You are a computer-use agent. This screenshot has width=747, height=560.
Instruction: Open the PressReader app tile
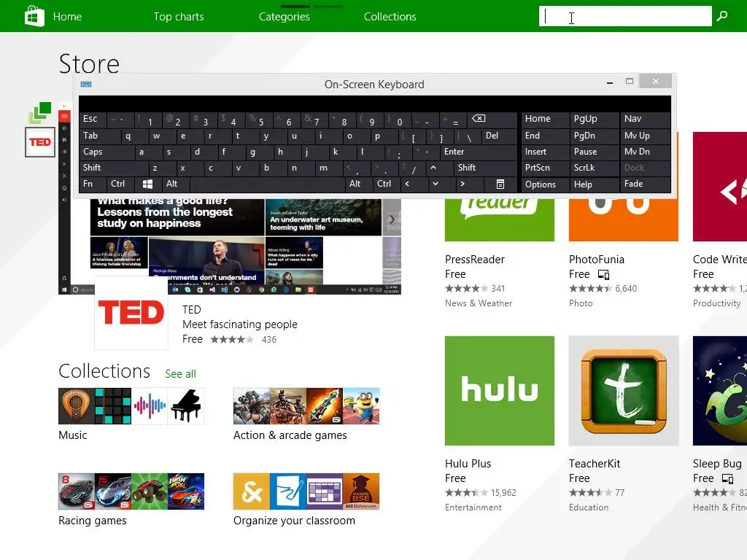coord(499,220)
